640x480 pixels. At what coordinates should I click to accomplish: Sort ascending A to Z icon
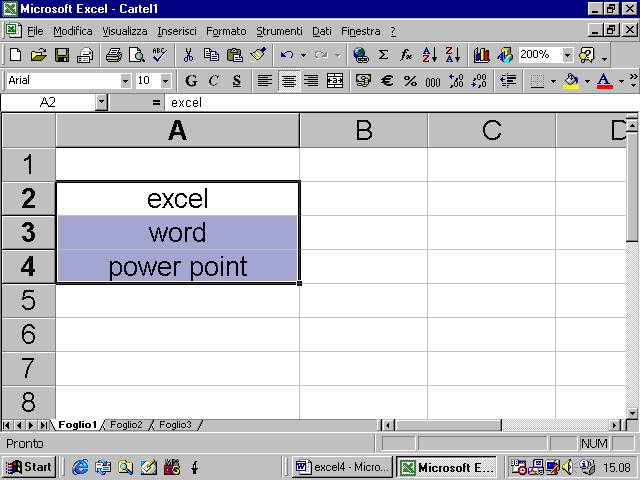[x=429, y=55]
